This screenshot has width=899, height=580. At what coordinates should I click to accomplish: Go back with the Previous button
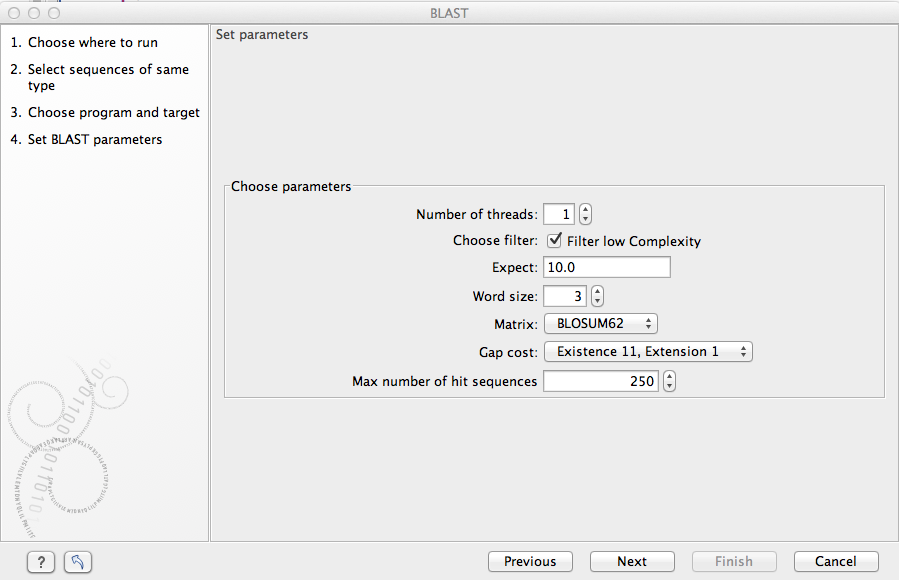(x=530, y=561)
